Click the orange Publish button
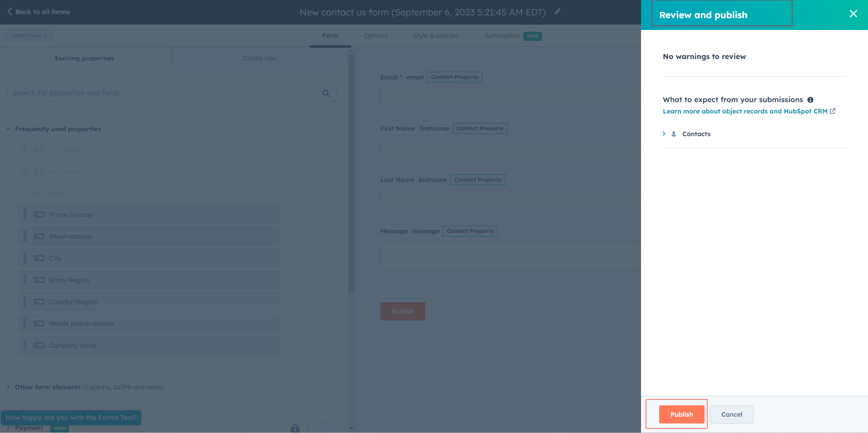 pos(681,414)
